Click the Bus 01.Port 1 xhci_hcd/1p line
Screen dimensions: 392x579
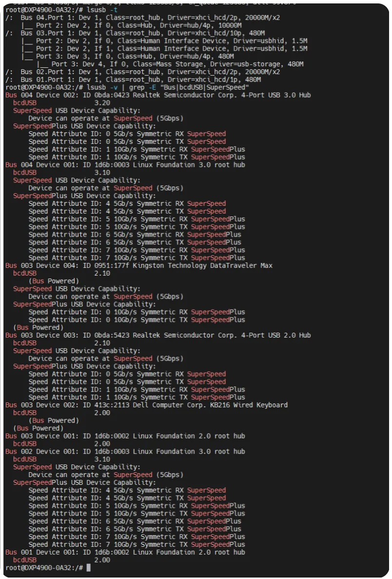[133, 80]
